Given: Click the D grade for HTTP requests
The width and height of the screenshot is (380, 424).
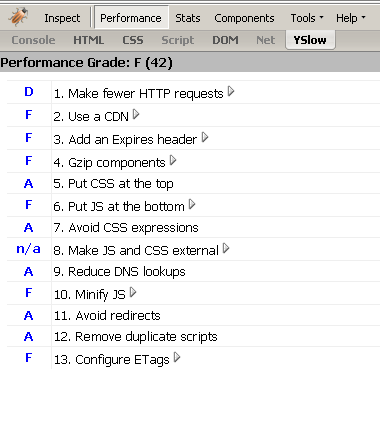Looking at the screenshot, I should (29, 92).
